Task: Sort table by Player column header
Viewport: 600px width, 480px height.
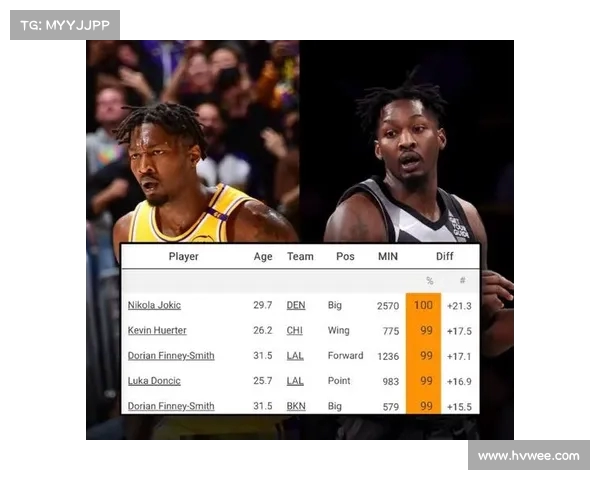Action: tap(184, 256)
